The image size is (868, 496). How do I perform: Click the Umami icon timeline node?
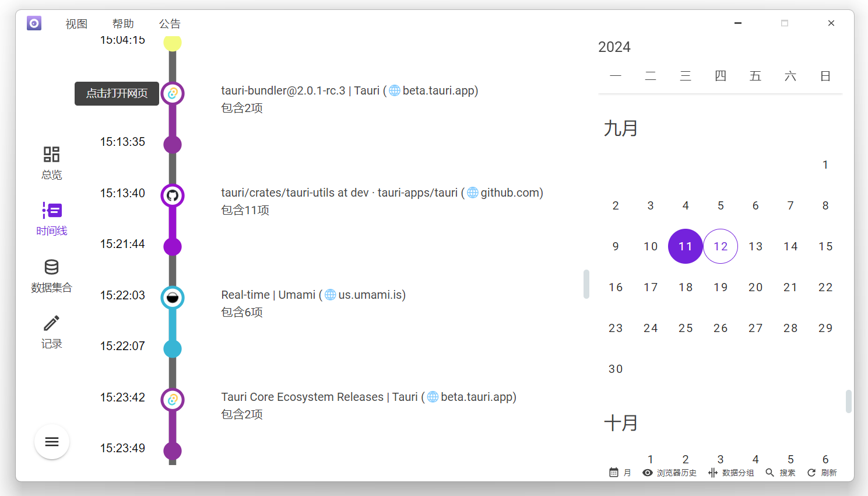(x=173, y=298)
